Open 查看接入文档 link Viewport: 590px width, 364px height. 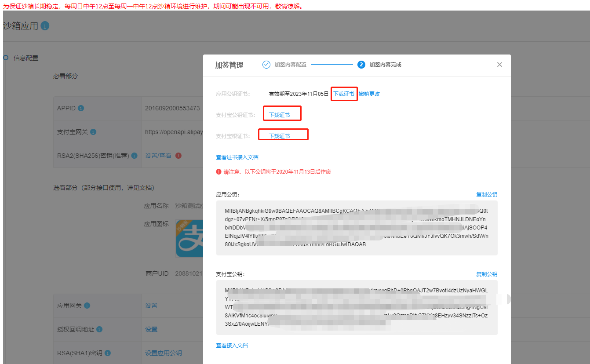(232, 346)
